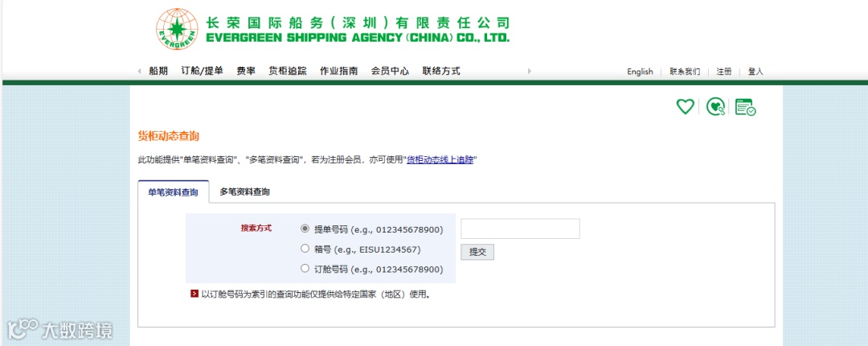Viewport: 868px width, 346px height.
Task: Open the 联络方式 menu
Action: [441, 71]
